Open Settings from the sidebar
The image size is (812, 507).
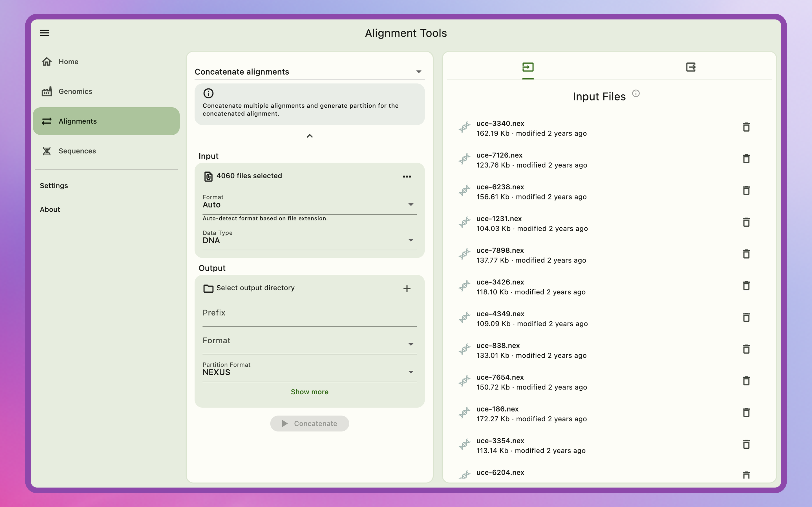click(54, 185)
